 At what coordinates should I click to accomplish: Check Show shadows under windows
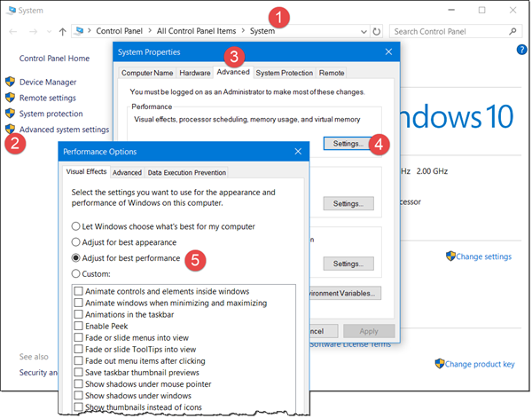point(78,395)
